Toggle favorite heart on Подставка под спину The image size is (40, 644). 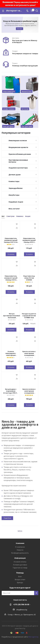tap(35, 262)
